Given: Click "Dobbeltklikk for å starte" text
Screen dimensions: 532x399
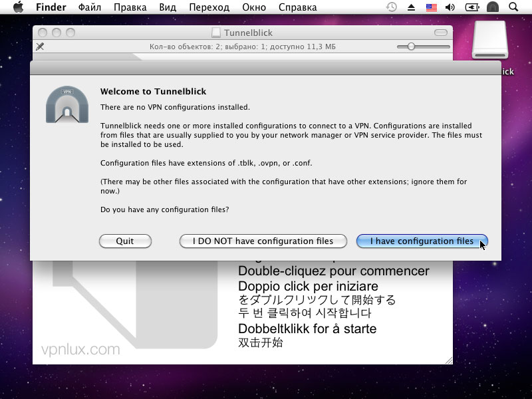Looking at the screenshot, I should pyautogui.click(x=307, y=329).
